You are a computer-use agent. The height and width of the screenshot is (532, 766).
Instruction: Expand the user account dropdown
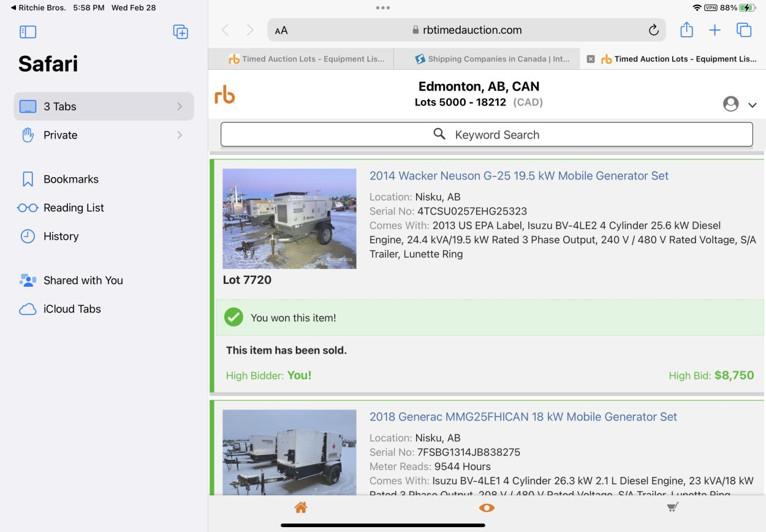pyautogui.click(x=752, y=105)
